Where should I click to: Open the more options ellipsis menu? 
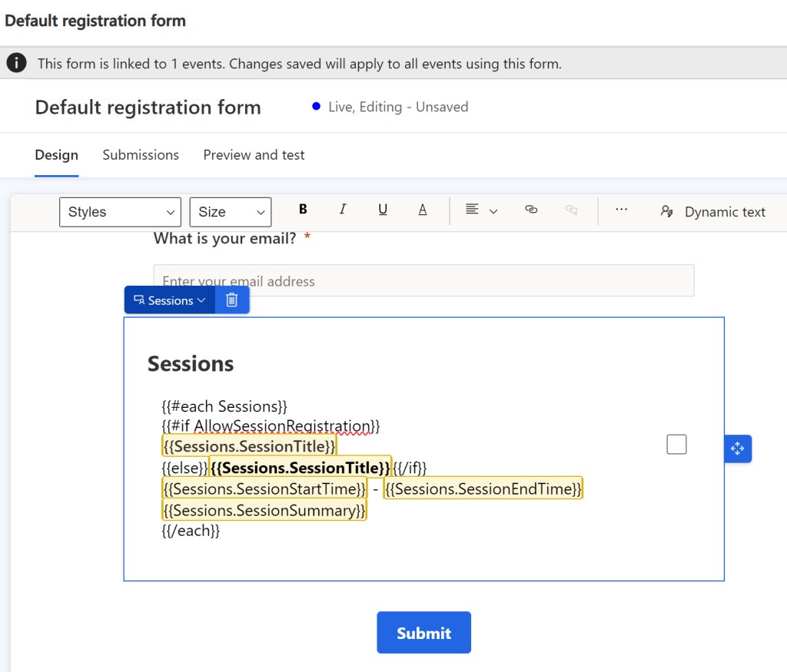pos(622,210)
